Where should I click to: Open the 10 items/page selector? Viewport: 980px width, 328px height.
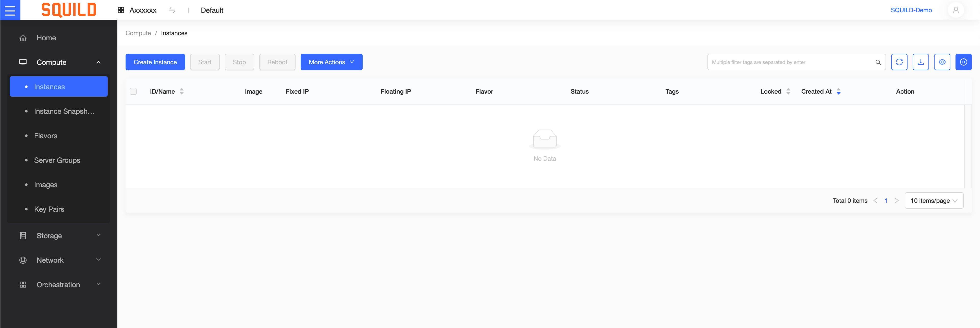(934, 201)
